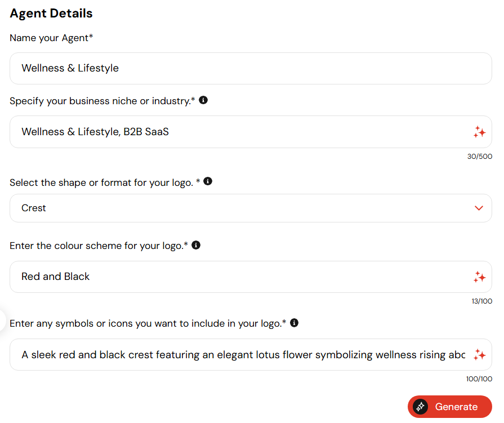504x423 pixels.
Task: Click the Enter the colour scheme label
Action: click(x=99, y=246)
